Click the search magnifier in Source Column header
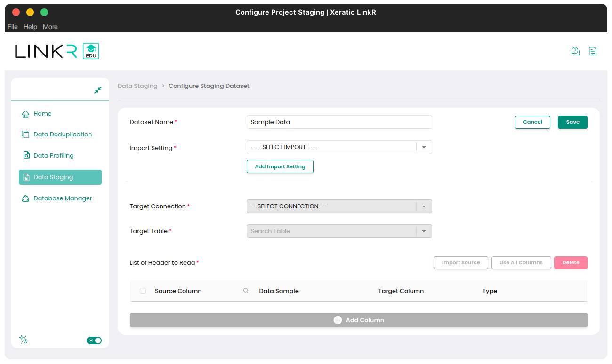 coord(246,291)
